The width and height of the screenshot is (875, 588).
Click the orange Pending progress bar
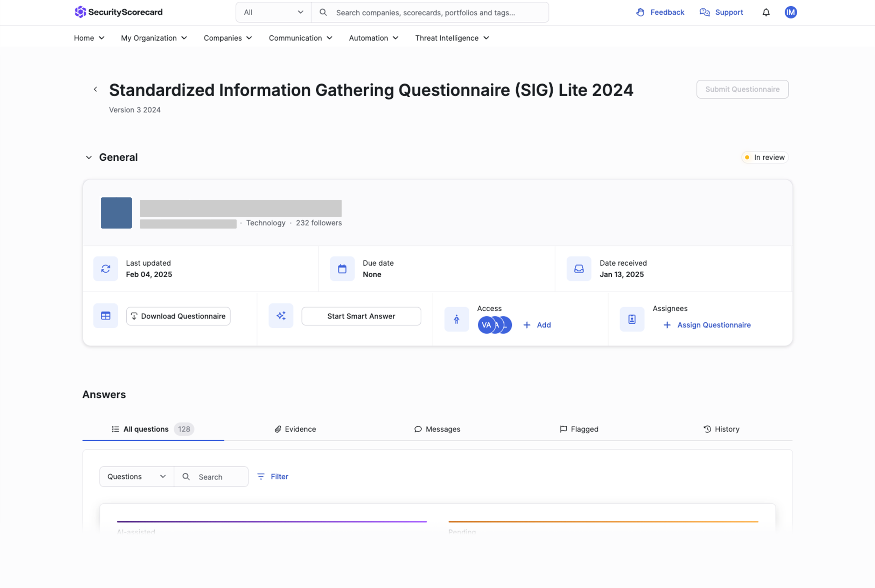click(x=603, y=521)
